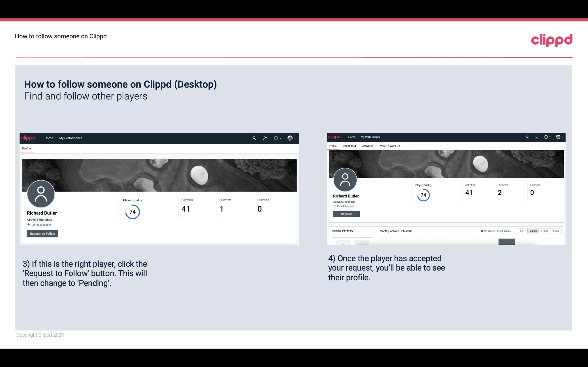Click the search icon in top navigation

pos(253,138)
